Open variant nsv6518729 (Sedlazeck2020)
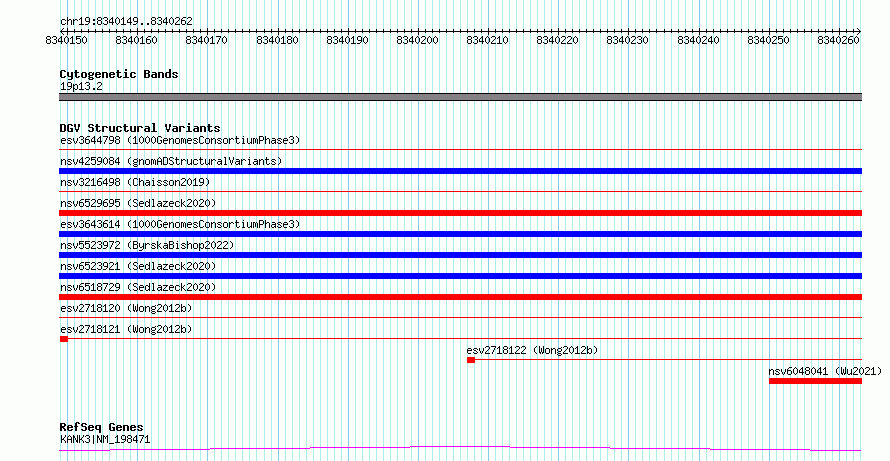The width and height of the screenshot is (890, 461). point(138,287)
